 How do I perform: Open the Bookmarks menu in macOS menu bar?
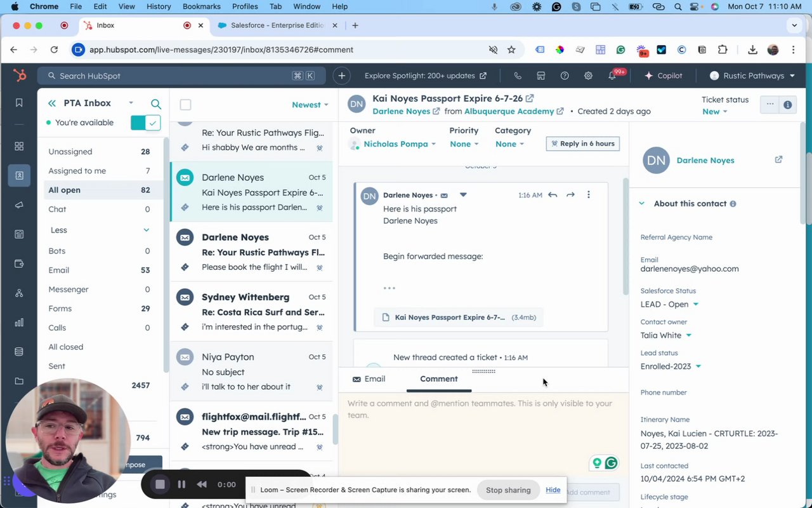(x=202, y=6)
